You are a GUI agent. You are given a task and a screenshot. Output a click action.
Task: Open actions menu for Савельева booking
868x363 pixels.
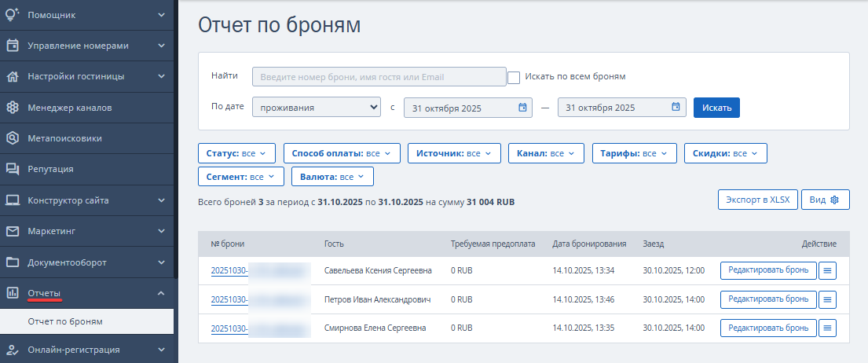click(828, 271)
